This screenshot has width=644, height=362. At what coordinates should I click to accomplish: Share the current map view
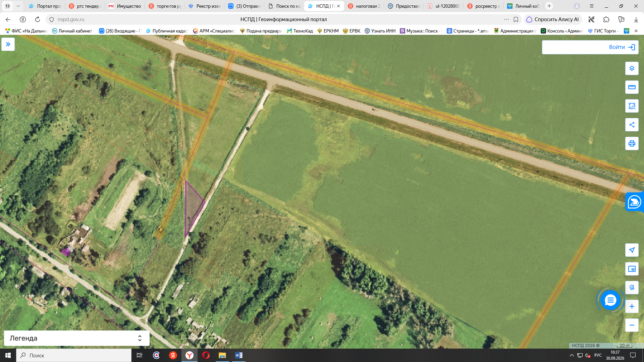(632, 125)
